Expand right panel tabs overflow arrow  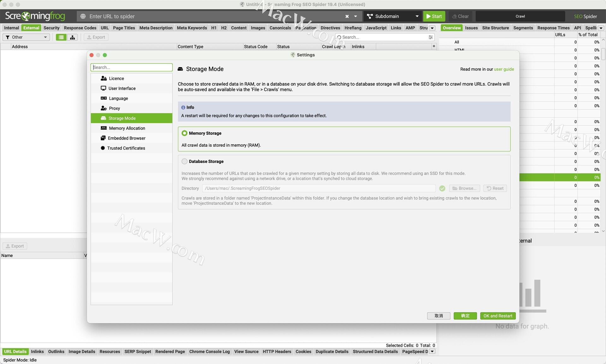coord(601,28)
